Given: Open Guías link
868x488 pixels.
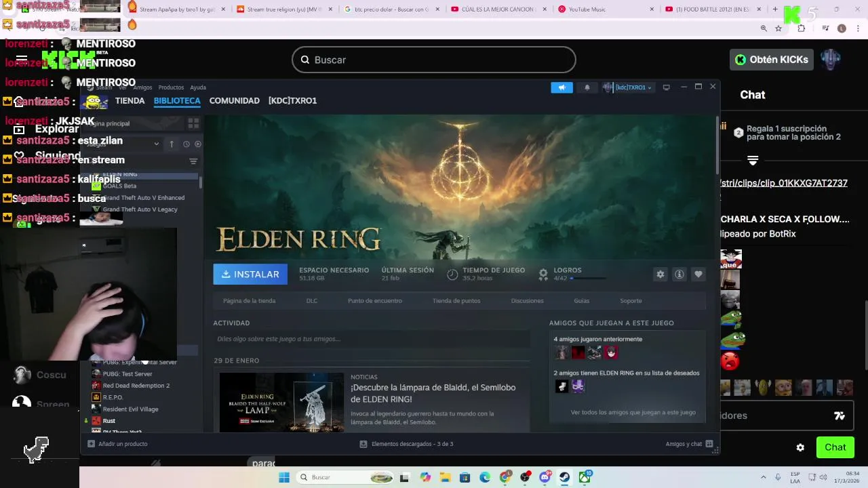Looking at the screenshot, I should click(581, 301).
